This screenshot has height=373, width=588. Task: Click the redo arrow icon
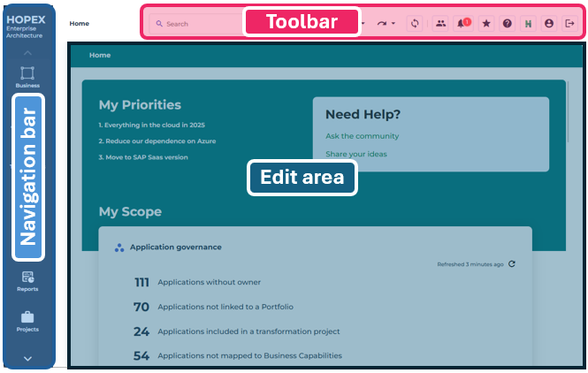tap(382, 24)
